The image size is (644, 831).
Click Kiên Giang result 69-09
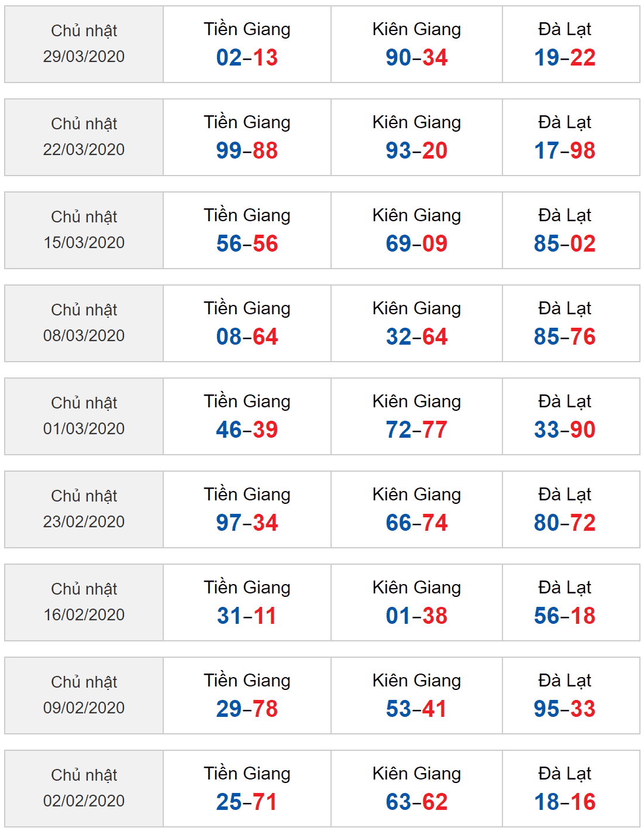tap(416, 243)
